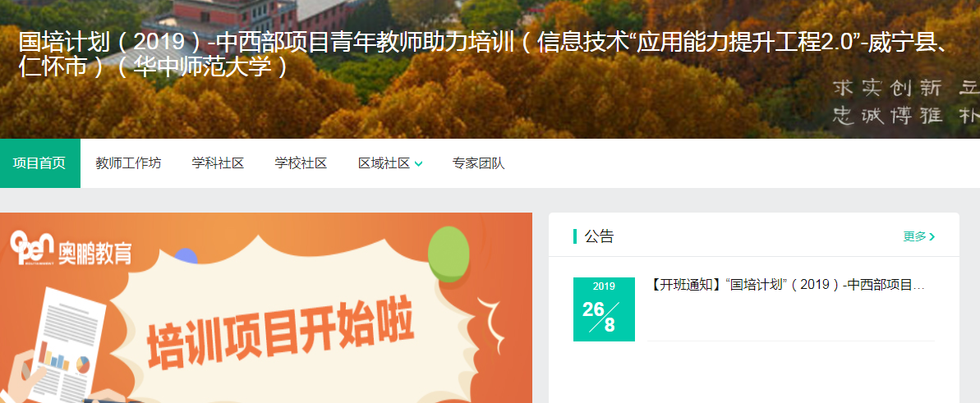
Task: Click the 公告 section heading
Action: pyautogui.click(x=600, y=236)
